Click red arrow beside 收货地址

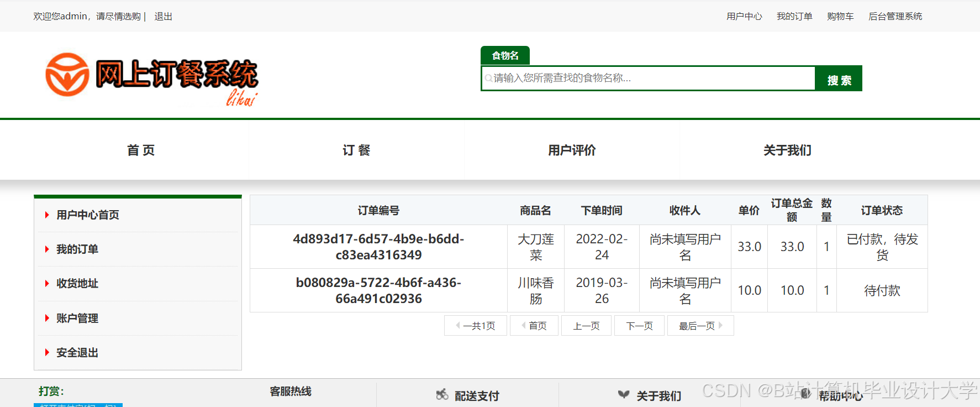pyautogui.click(x=47, y=284)
